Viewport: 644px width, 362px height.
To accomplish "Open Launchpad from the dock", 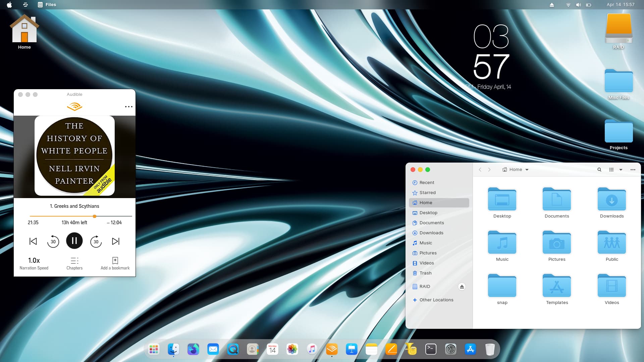I will (154, 349).
